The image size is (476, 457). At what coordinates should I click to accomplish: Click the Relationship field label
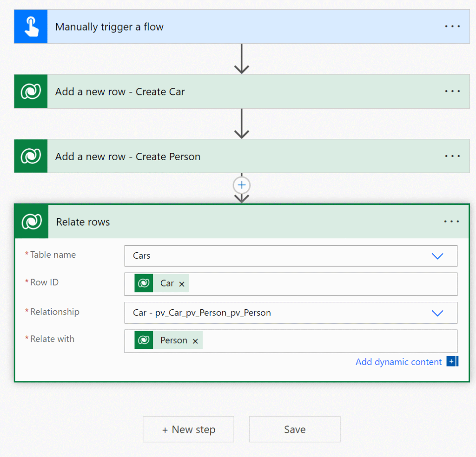[x=55, y=312]
